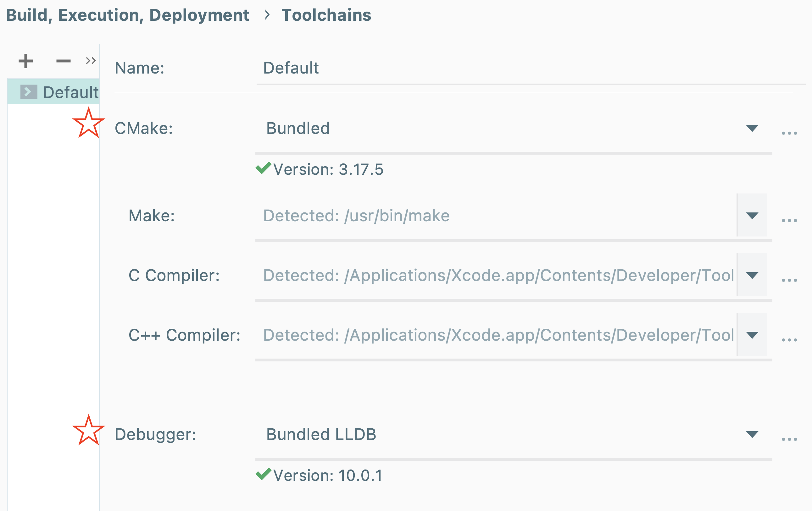The image size is (812, 511).
Task: Browse for C++ Compiler with ellipsis
Action: [x=789, y=339]
